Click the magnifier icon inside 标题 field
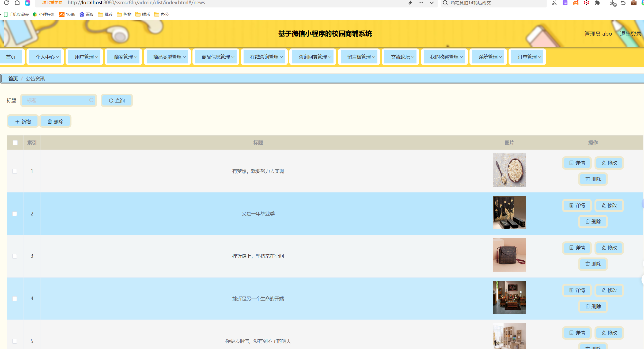Screen dimensions: 644x349 pos(91,100)
